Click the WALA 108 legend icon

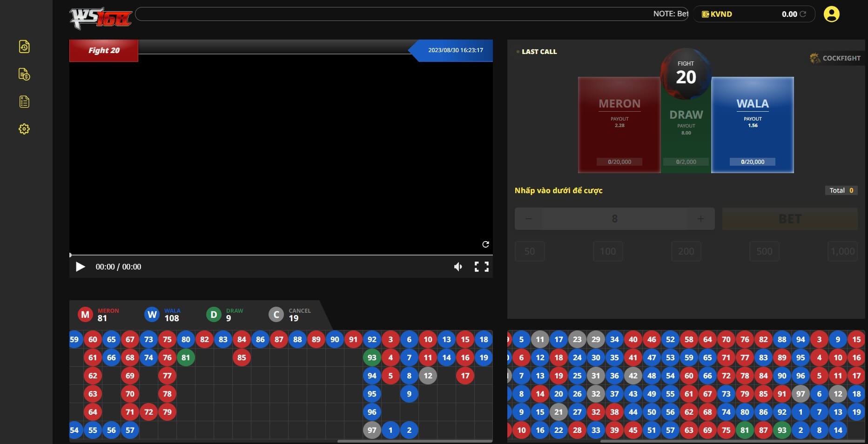pyautogui.click(x=152, y=315)
